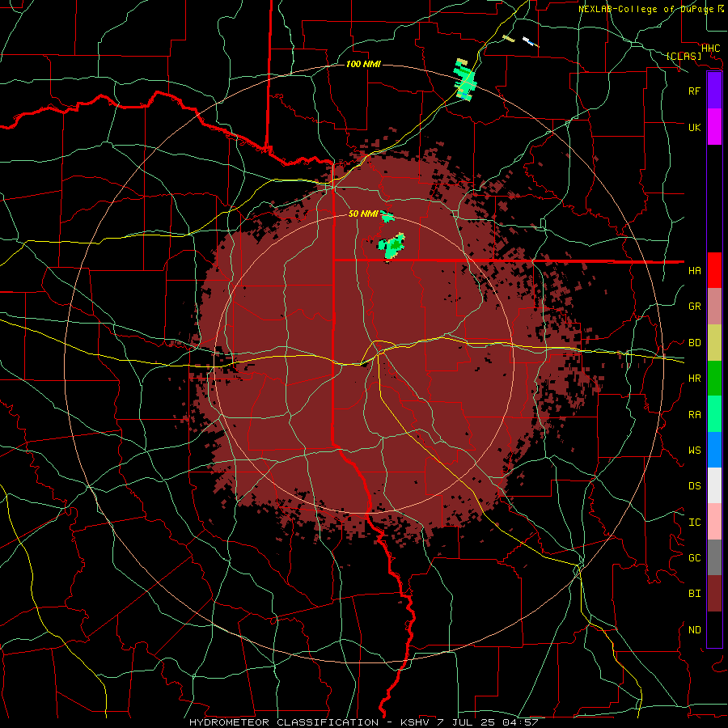Click the rain cell inside the 50 NMI ring
Screen dimensions: 728x728
click(392, 247)
